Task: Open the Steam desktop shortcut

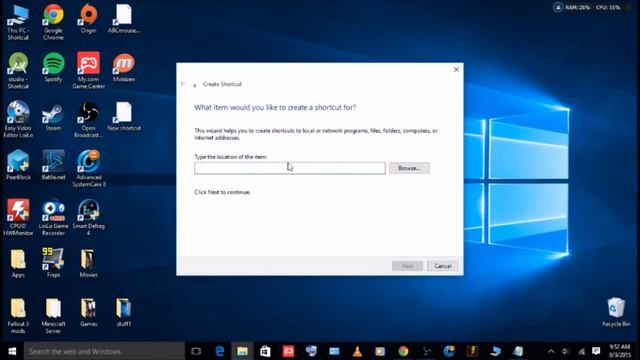Action: coord(53,116)
